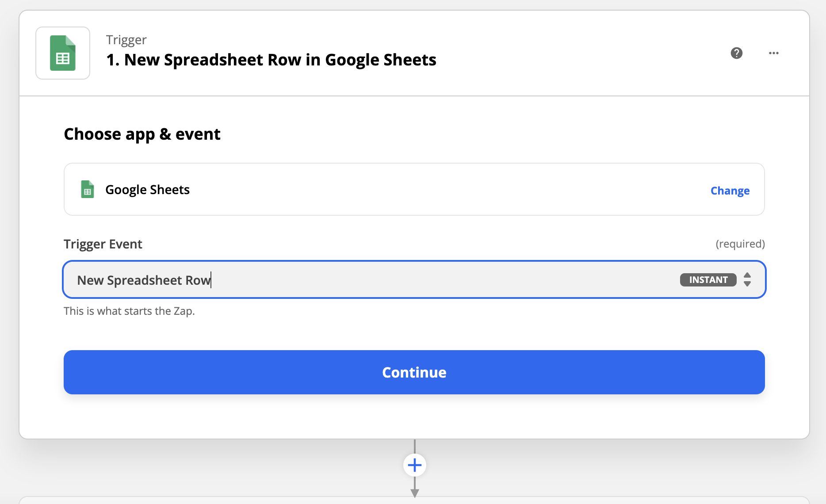The width and height of the screenshot is (826, 504).
Task: Click the This is what starts the Zap hint
Action: pyautogui.click(x=129, y=311)
